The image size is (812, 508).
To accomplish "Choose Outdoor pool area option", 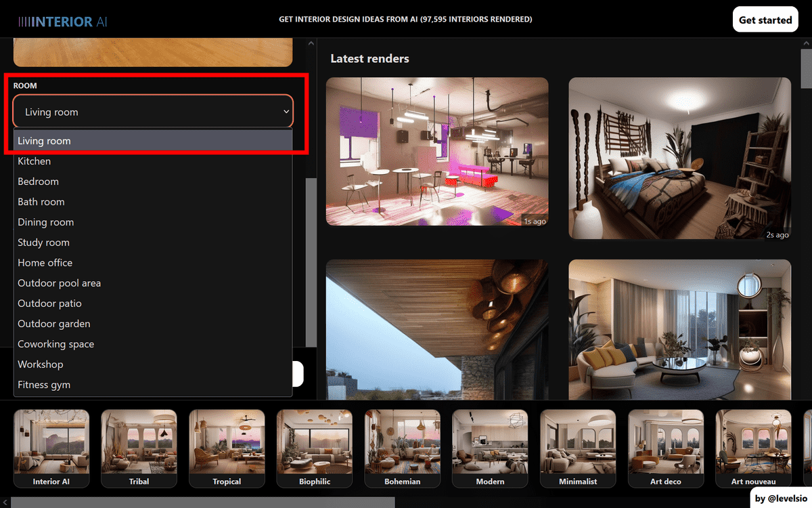I will pos(60,283).
